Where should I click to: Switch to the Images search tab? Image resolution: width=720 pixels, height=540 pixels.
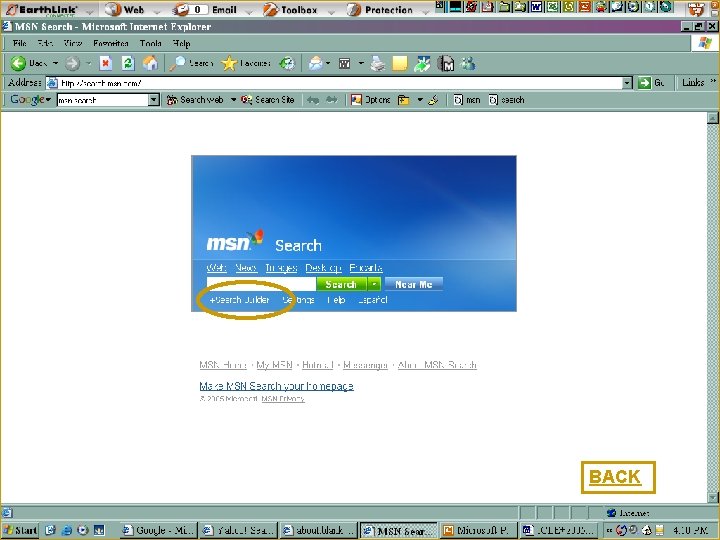[x=281, y=268]
